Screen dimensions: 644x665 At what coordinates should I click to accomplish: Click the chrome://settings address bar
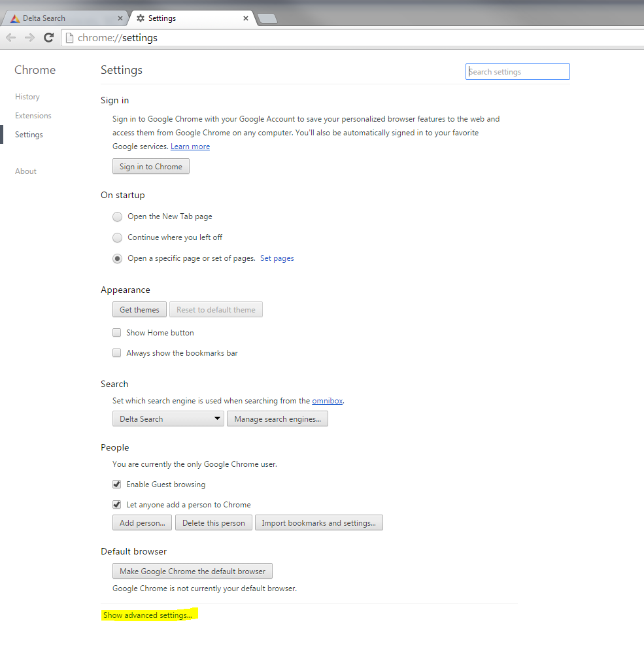352,38
